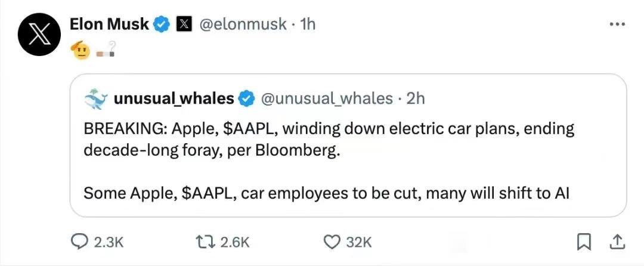The image size is (644, 266).
Task: Click the 2h timestamp on the quoted post
Action: coord(415,98)
